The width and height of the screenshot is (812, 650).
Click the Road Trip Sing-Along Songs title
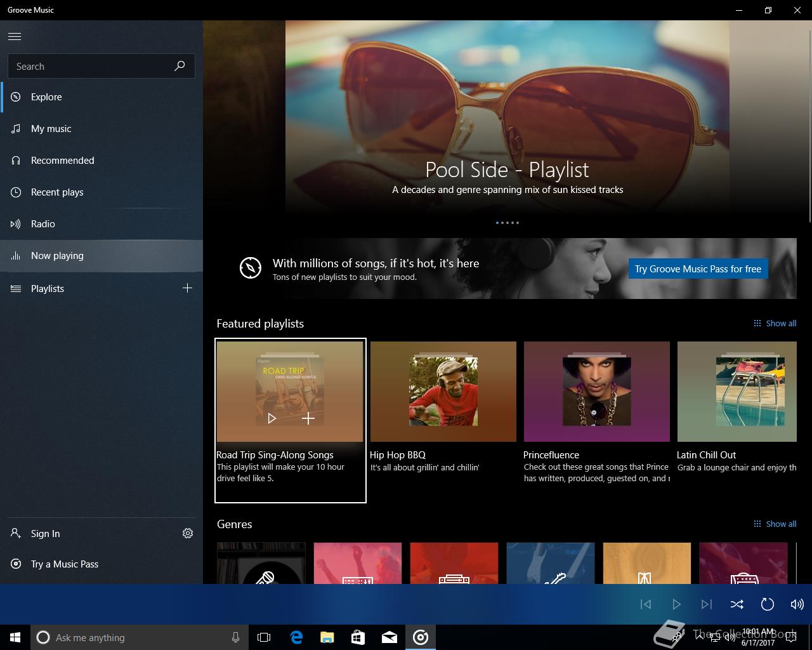[275, 455]
